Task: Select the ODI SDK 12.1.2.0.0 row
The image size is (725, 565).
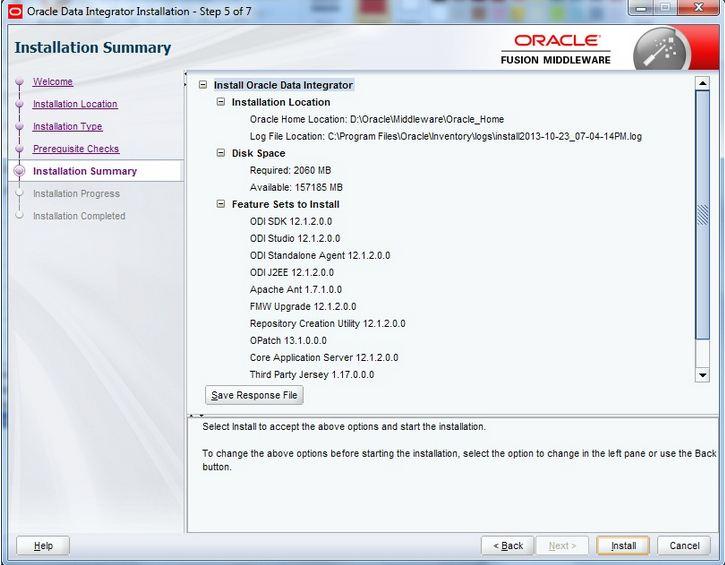Action: [x=291, y=221]
